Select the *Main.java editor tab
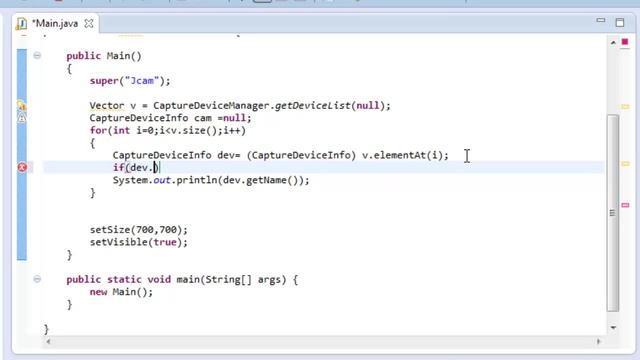This screenshot has height=360, width=640. point(55,24)
